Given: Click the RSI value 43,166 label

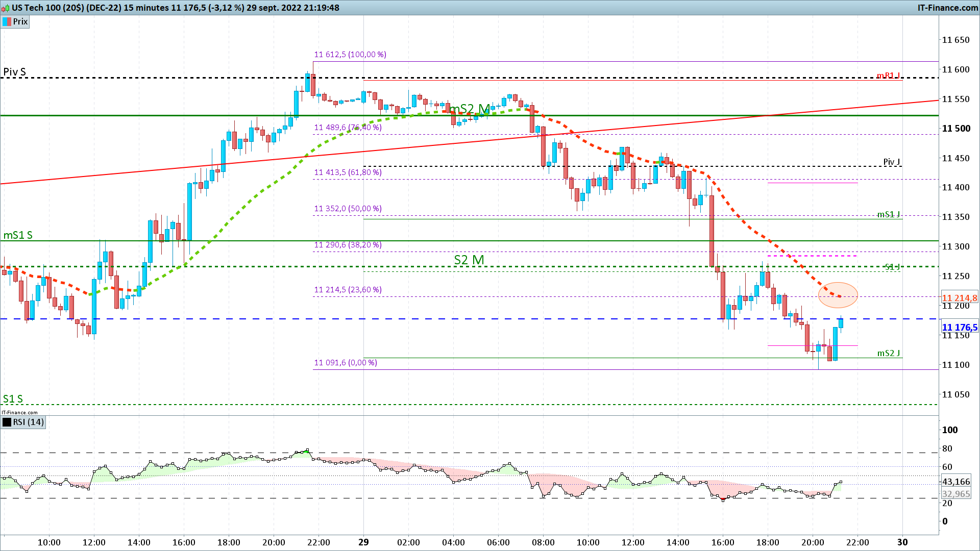Looking at the screenshot, I should tap(956, 482).
